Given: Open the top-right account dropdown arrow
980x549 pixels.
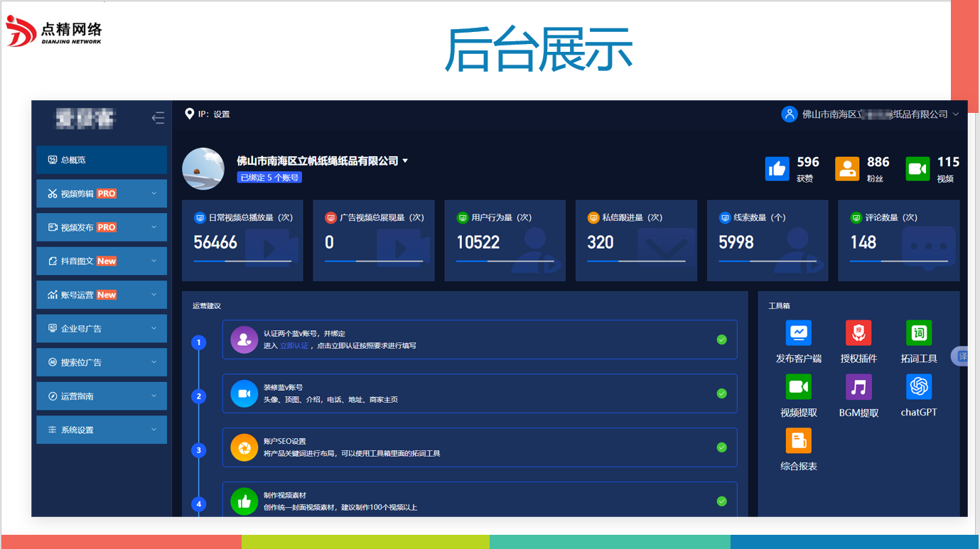Looking at the screenshot, I should 956,114.
